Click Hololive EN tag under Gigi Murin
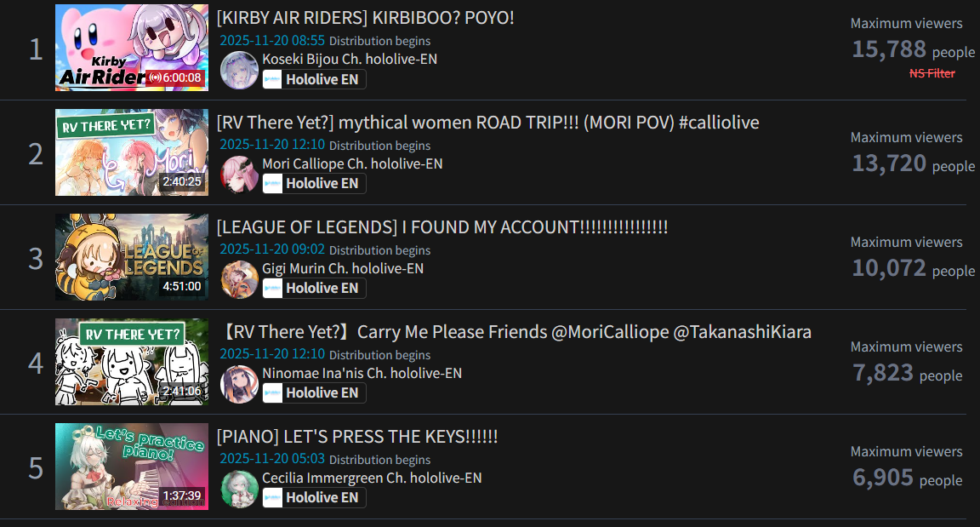 (x=315, y=289)
